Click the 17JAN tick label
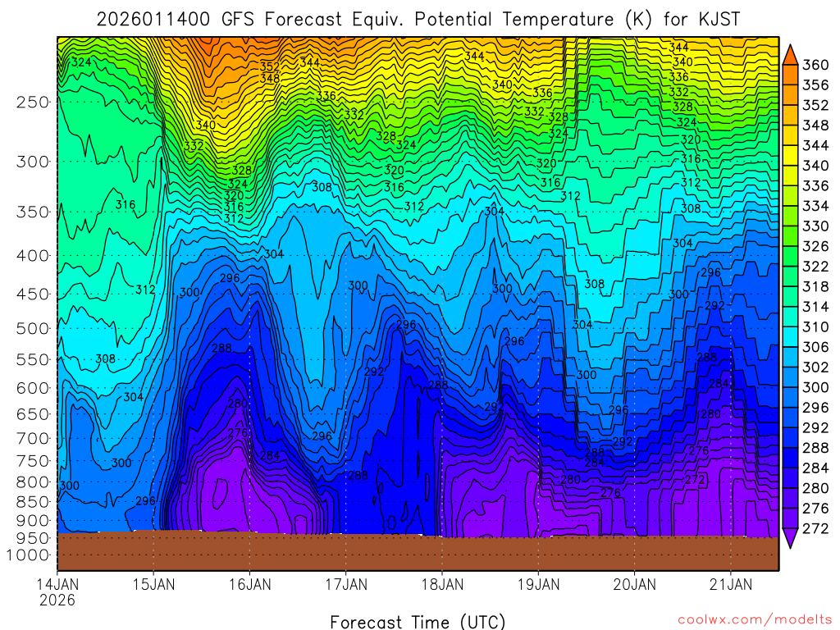Image resolution: width=840 pixels, height=630 pixels. coord(346,584)
